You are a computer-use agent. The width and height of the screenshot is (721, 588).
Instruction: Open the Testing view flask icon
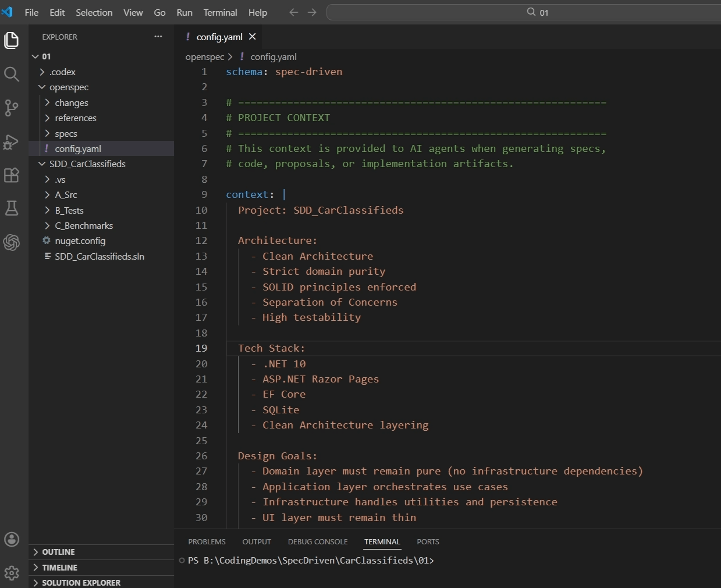(12, 208)
